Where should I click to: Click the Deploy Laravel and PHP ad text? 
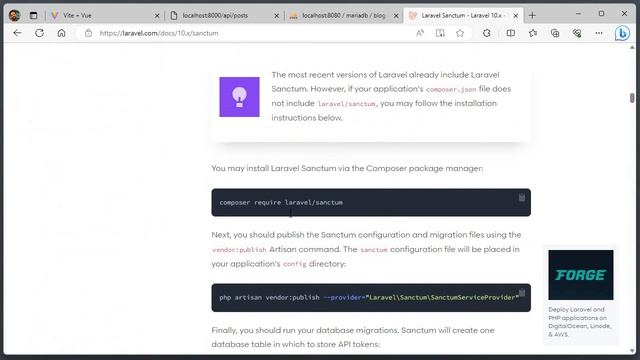pyautogui.click(x=580, y=322)
